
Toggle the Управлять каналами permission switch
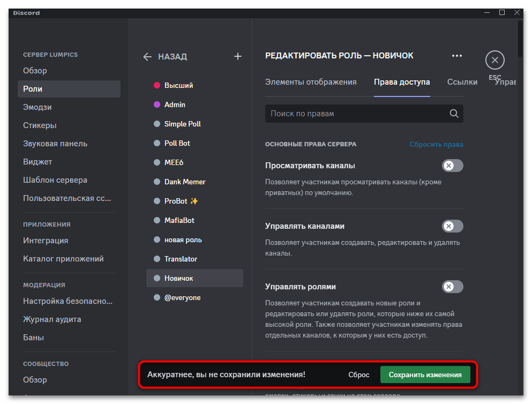(452, 226)
